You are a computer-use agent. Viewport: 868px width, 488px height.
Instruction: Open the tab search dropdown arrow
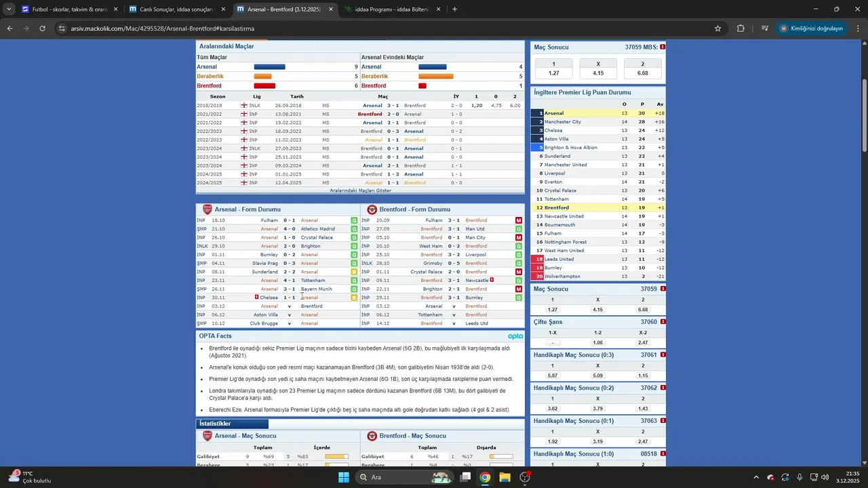pyautogui.click(x=9, y=9)
